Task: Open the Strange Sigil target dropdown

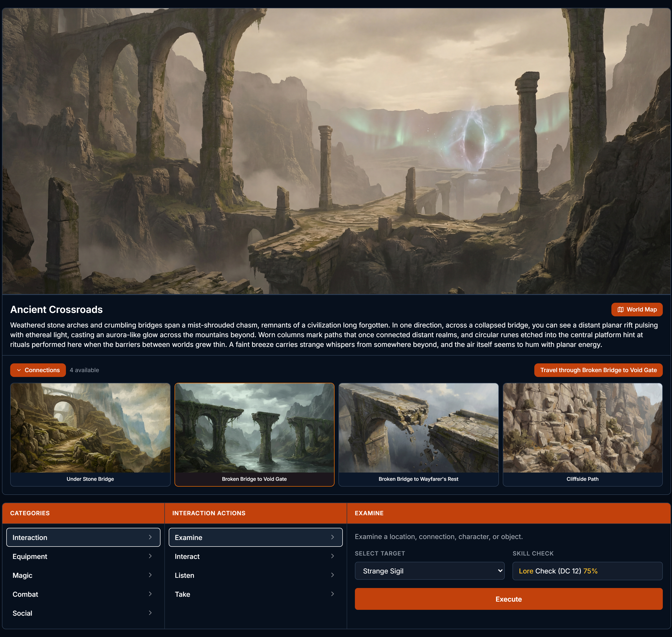Action: pos(429,571)
